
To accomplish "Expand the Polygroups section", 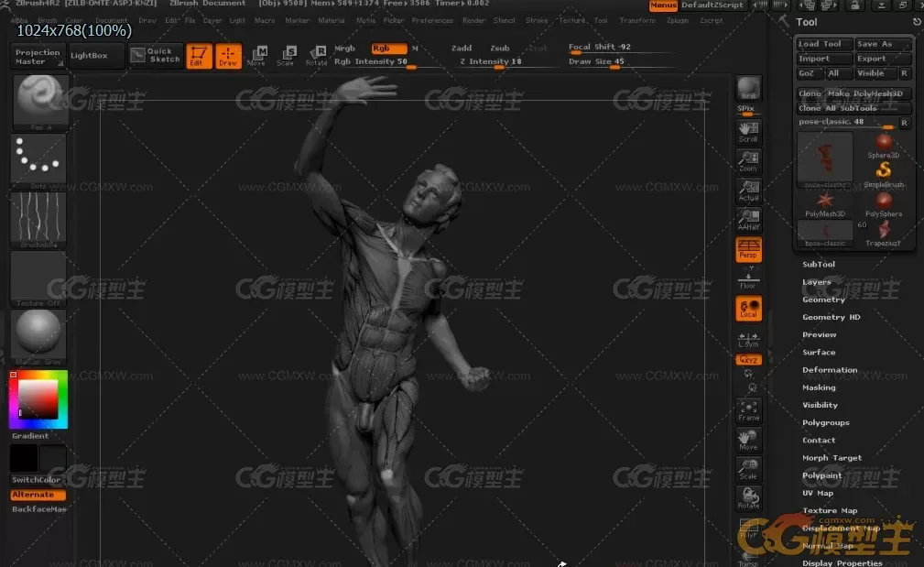I will (x=826, y=422).
